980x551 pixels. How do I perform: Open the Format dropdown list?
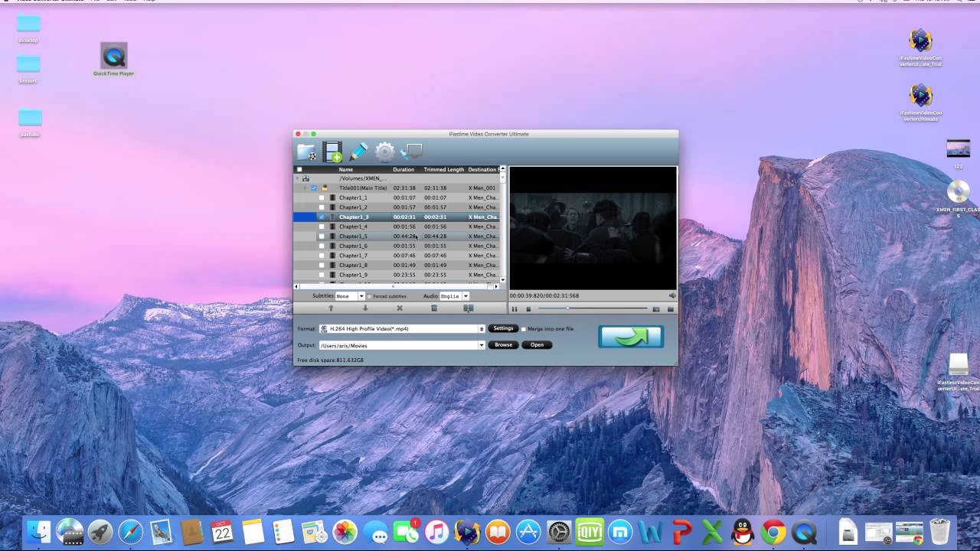tap(402, 329)
